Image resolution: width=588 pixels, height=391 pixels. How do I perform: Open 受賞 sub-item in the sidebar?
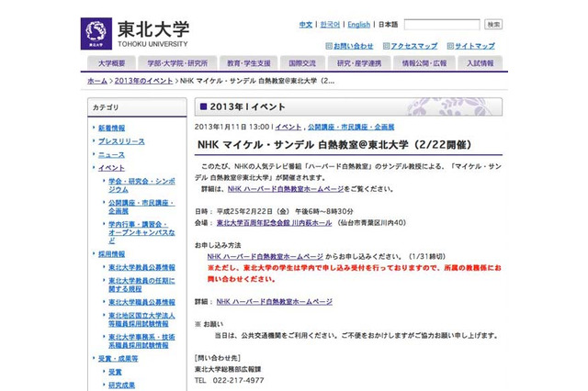(x=115, y=373)
